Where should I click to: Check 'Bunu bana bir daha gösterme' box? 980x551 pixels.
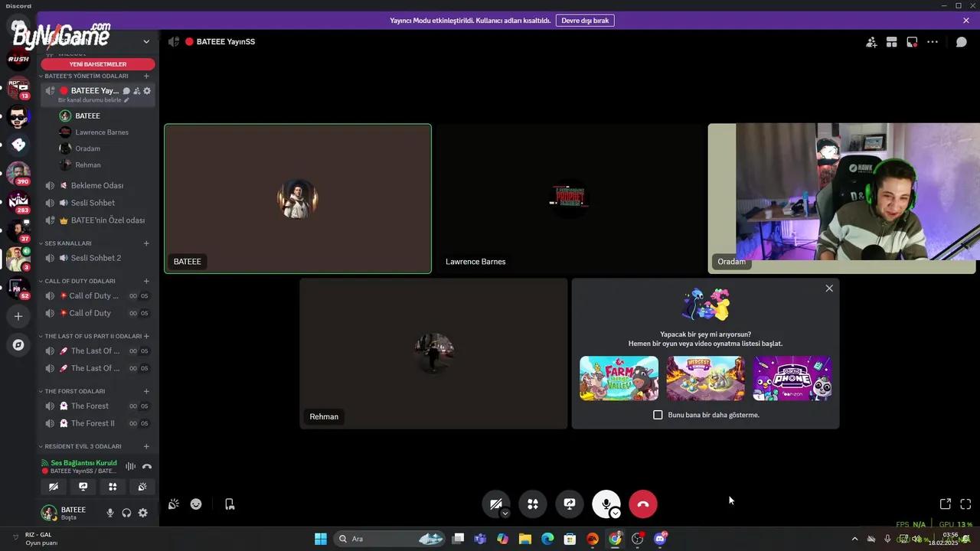(658, 415)
